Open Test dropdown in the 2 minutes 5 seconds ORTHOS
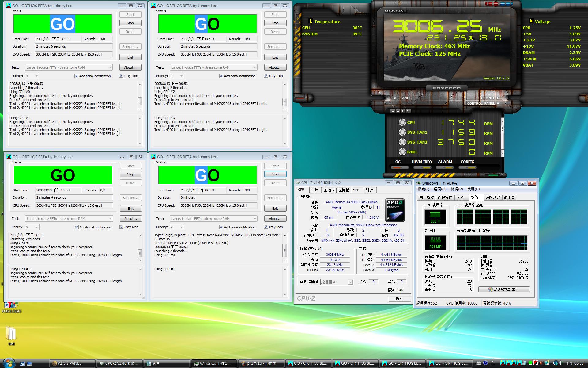This screenshot has width=588, height=368. (213, 67)
